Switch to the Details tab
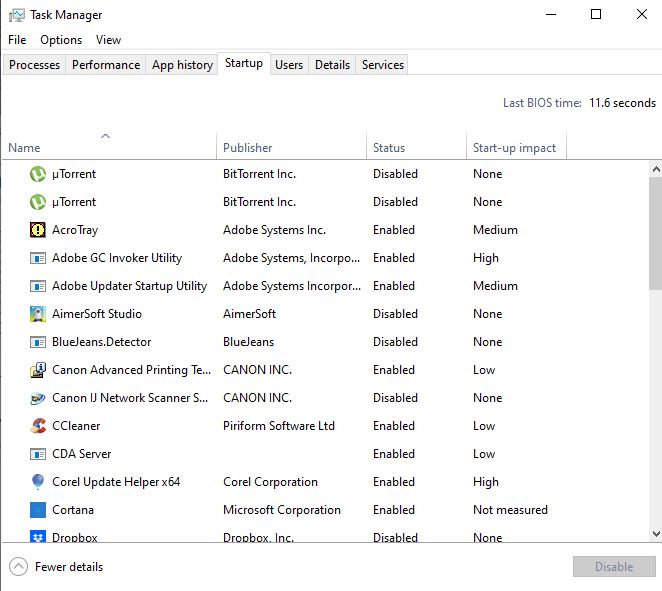Screen dimensions: 662x591 tap(332, 65)
